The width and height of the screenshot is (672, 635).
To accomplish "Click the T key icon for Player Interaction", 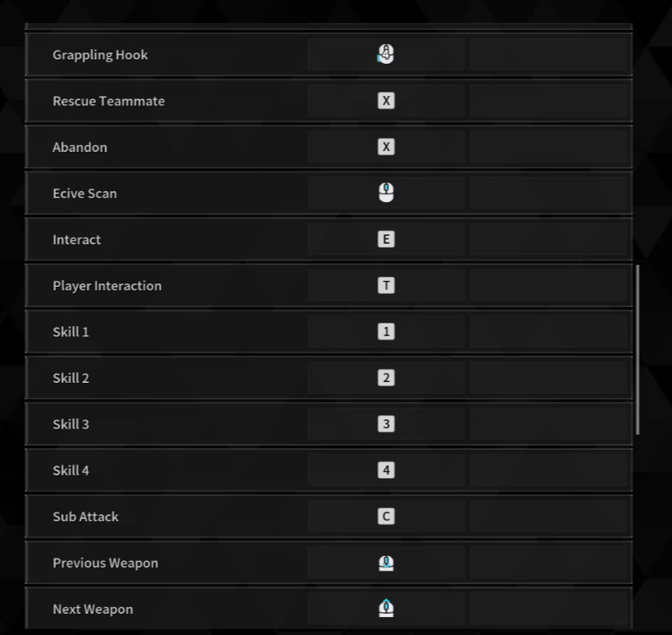I will coord(386,285).
